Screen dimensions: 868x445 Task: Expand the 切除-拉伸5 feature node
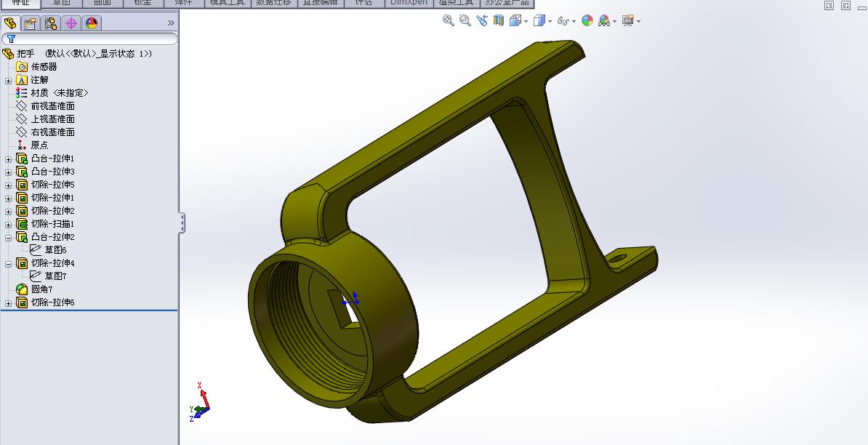(x=8, y=185)
